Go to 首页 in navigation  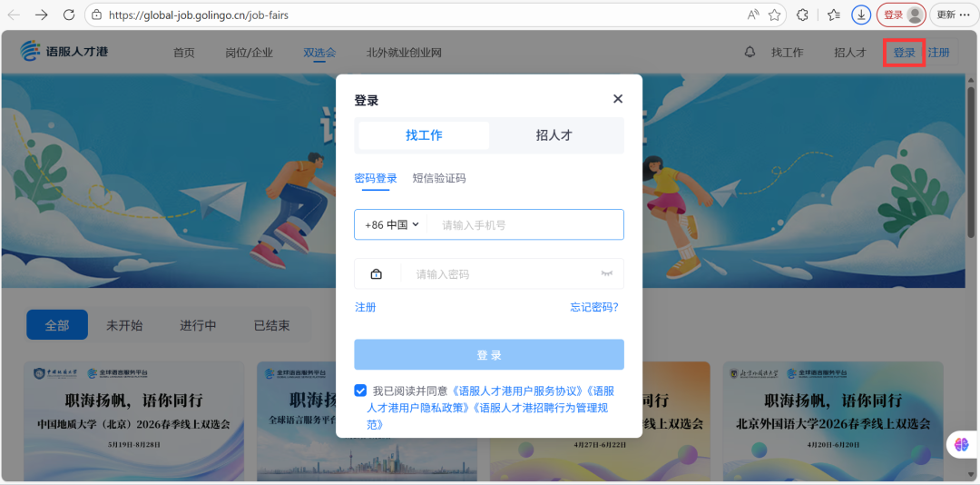(183, 53)
